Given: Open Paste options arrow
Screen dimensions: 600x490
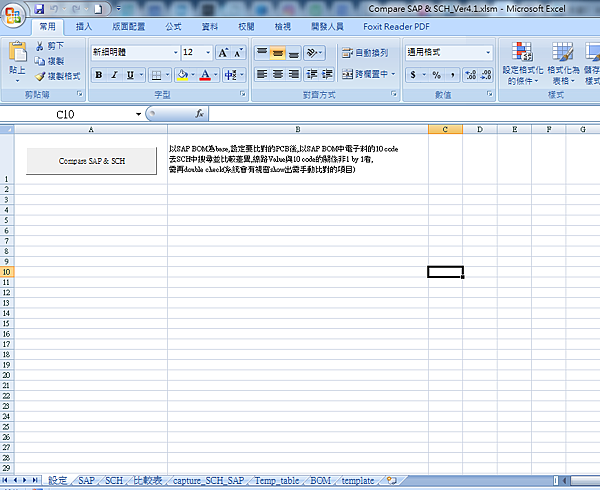Looking at the screenshot, I should click(18, 81).
